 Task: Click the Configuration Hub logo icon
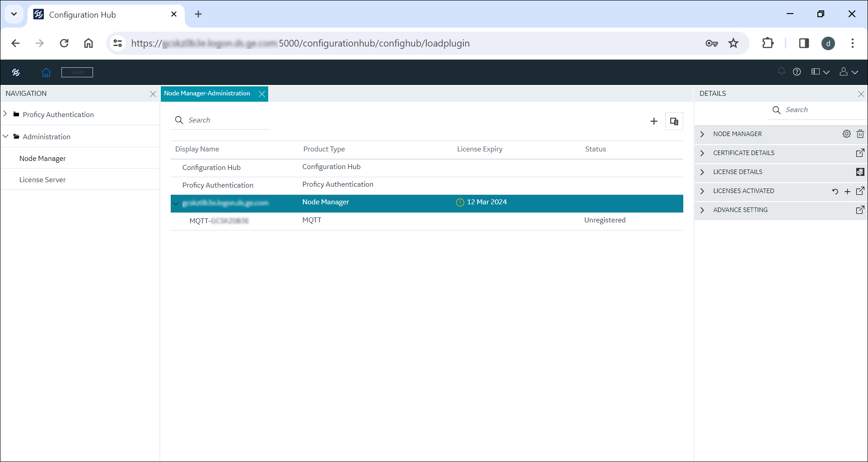pyautogui.click(x=16, y=72)
